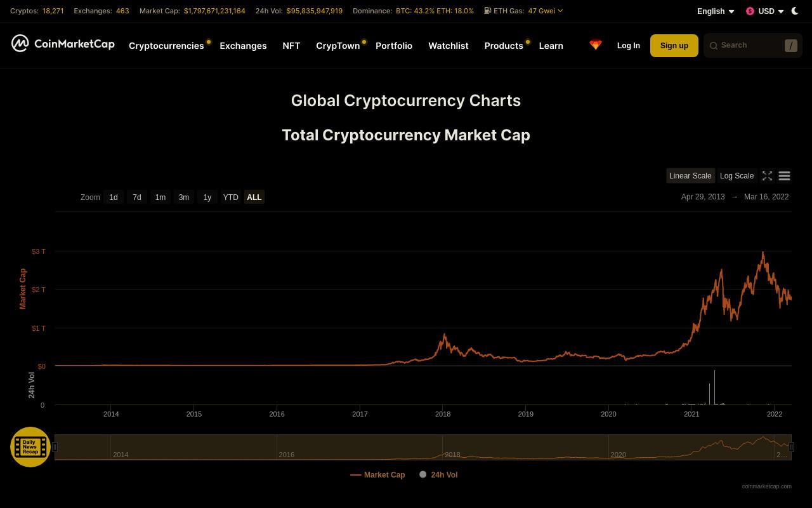Click the Log In button

click(x=629, y=46)
